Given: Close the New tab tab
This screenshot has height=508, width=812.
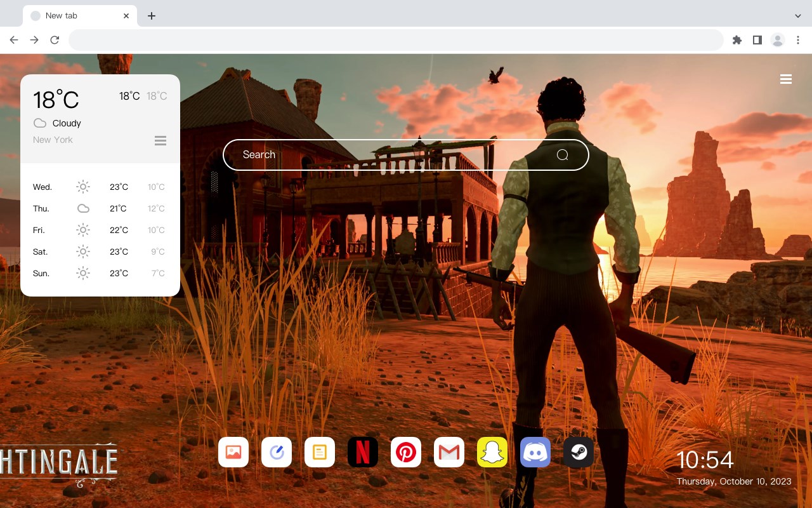Looking at the screenshot, I should (x=126, y=16).
